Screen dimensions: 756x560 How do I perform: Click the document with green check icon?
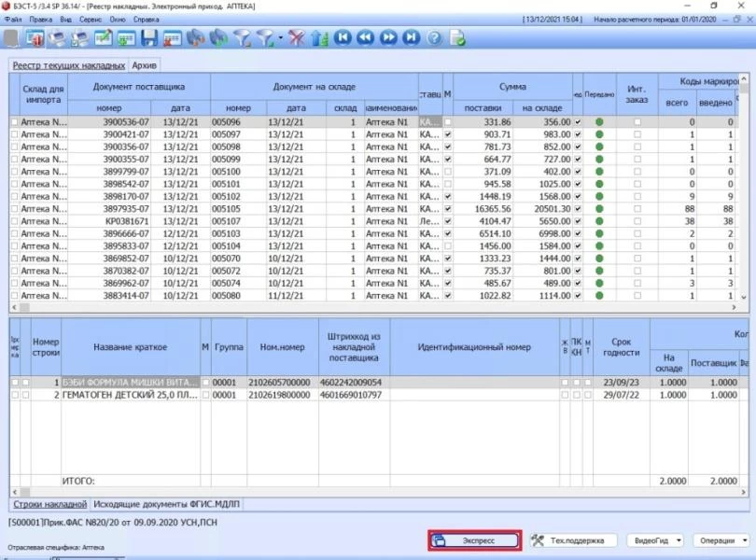pyautogui.click(x=457, y=37)
